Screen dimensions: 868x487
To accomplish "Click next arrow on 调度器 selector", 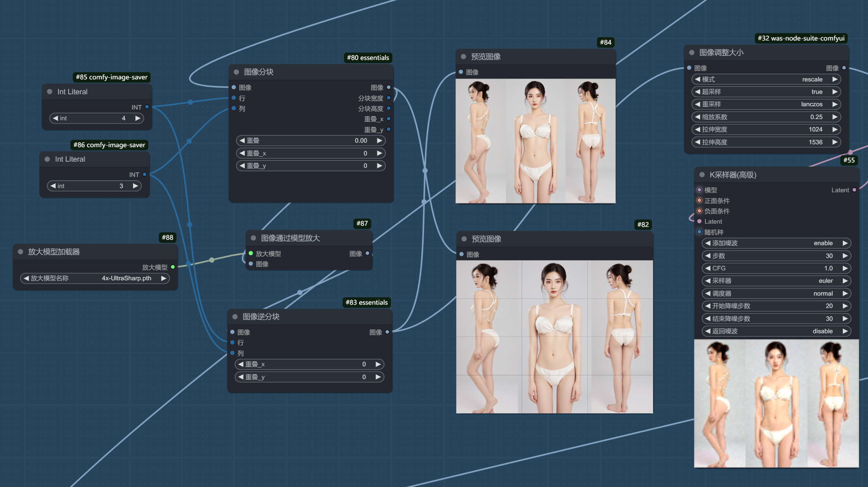I will coord(845,294).
